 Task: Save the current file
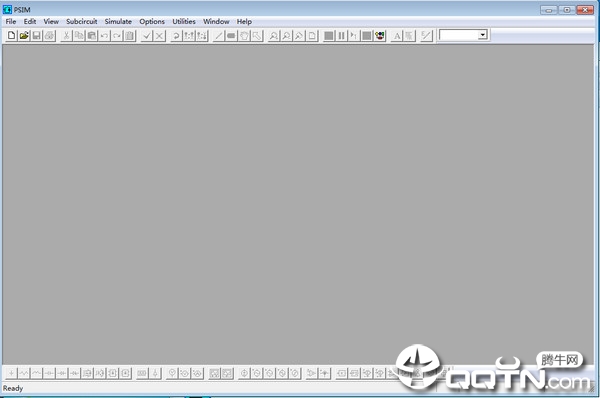pyautogui.click(x=37, y=36)
